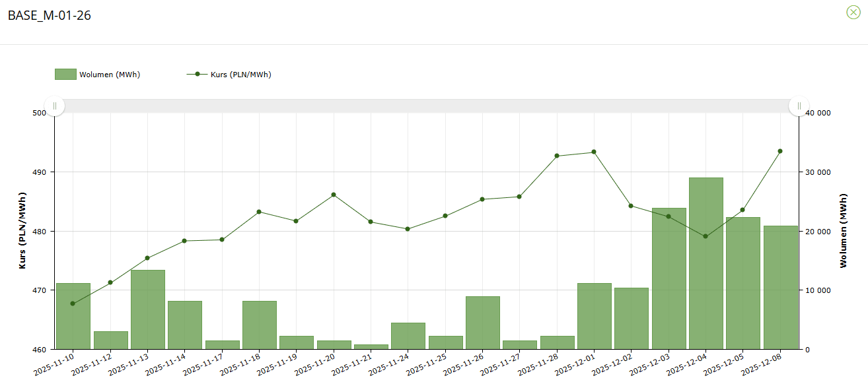Click the 2025-11-10 date axis label

tap(54, 364)
